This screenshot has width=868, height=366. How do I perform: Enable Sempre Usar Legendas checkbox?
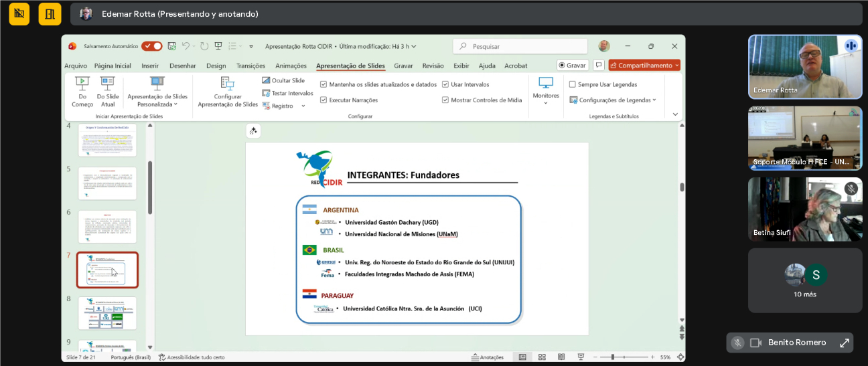[573, 84]
